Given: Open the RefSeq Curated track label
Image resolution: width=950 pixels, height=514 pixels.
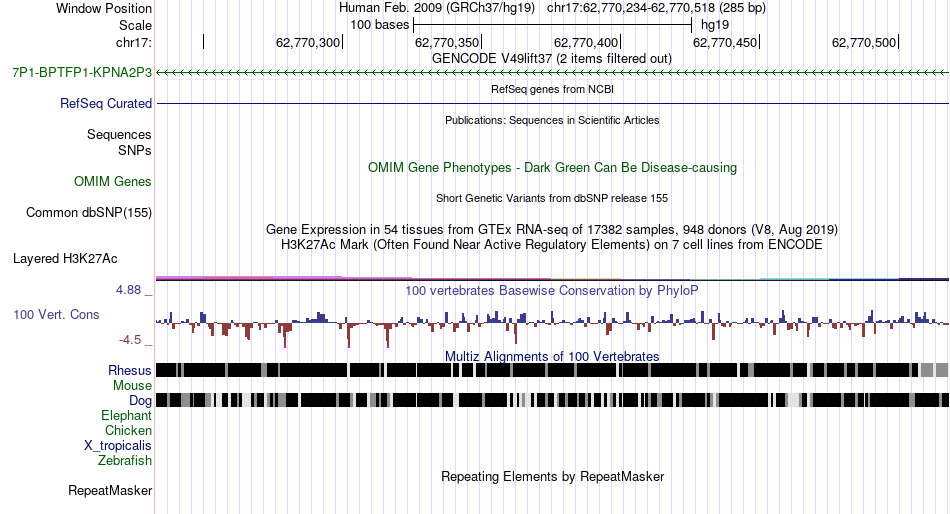Looking at the screenshot, I should pos(106,104).
